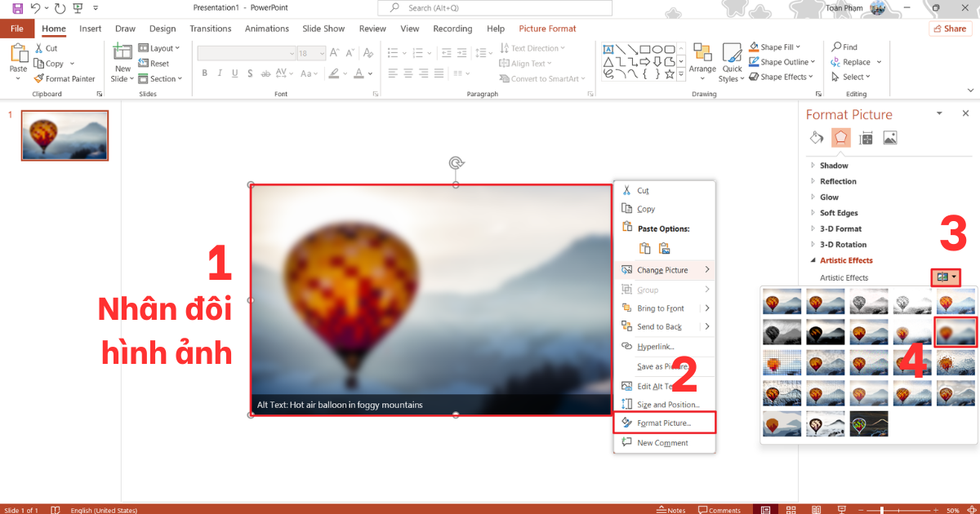Select the Fill & Line icon in Format Picture
Image resolution: width=980 pixels, height=514 pixels.
click(816, 137)
